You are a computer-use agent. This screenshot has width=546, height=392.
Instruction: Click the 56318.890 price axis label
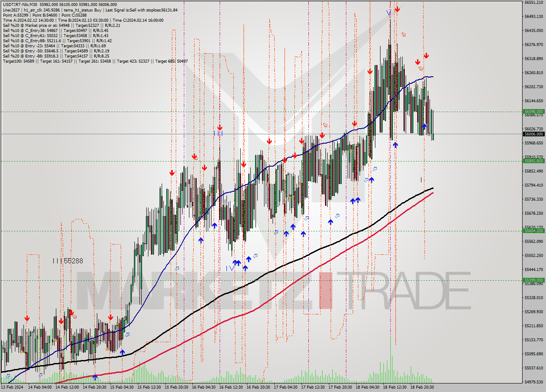(534, 58)
